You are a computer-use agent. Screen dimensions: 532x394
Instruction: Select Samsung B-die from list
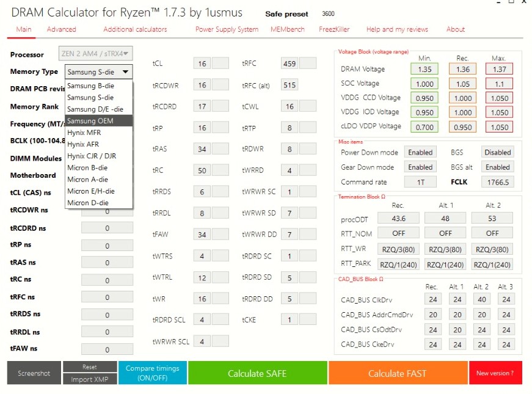pos(98,86)
